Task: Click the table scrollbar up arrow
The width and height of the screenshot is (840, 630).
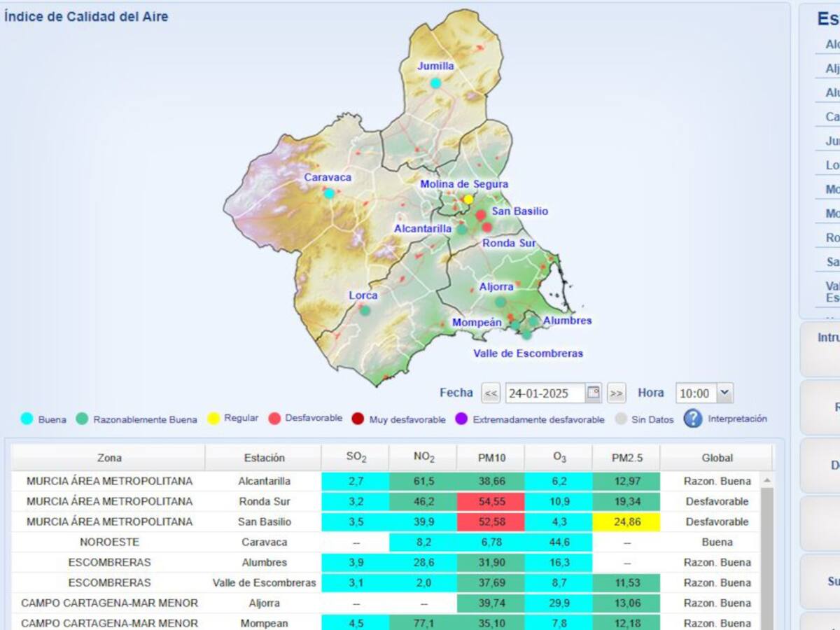Action: (766, 480)
